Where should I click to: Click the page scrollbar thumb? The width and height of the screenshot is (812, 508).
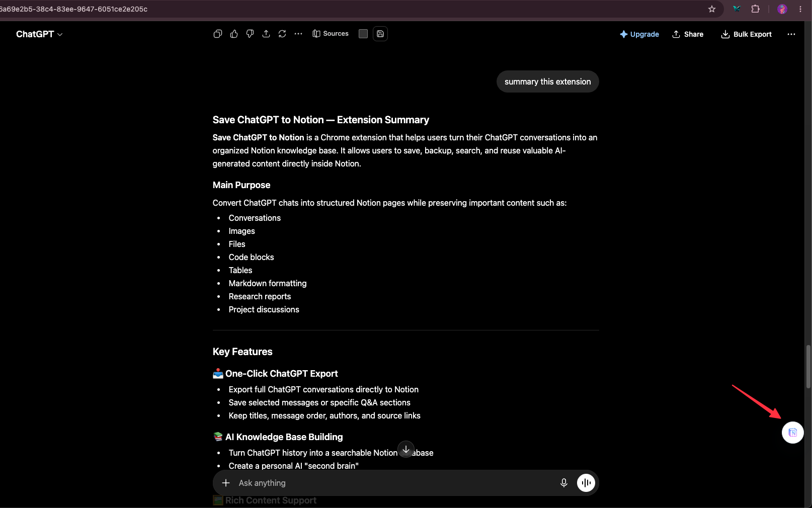(808, 367)
